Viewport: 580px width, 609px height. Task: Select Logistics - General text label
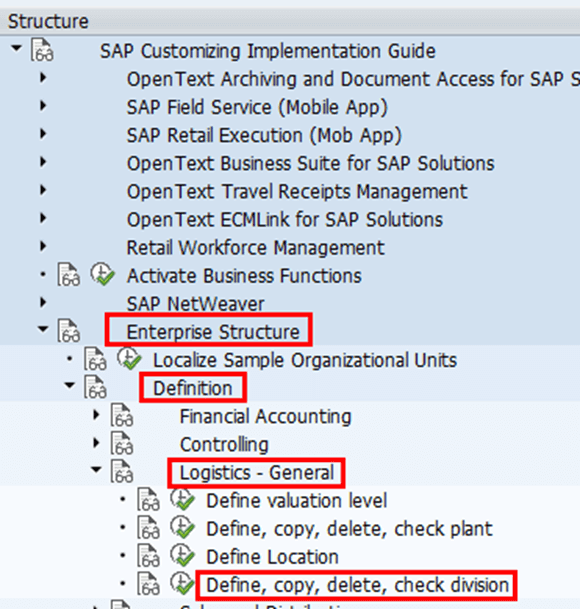tap(257, 473)
